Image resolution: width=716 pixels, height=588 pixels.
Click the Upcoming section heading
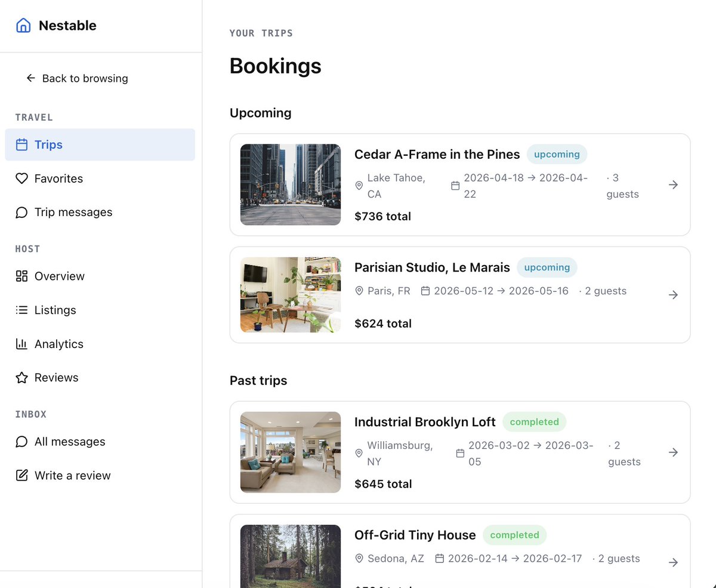coord(261,113)
